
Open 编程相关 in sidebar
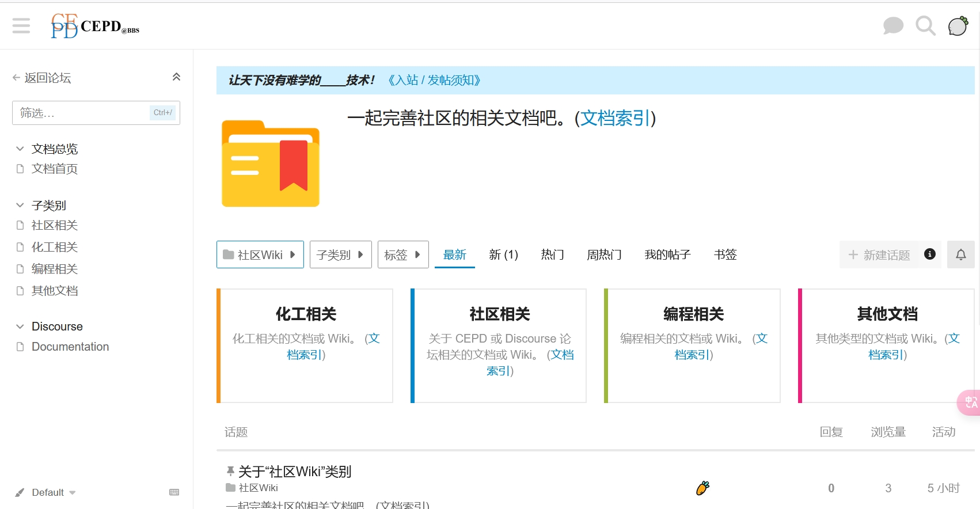54,269
